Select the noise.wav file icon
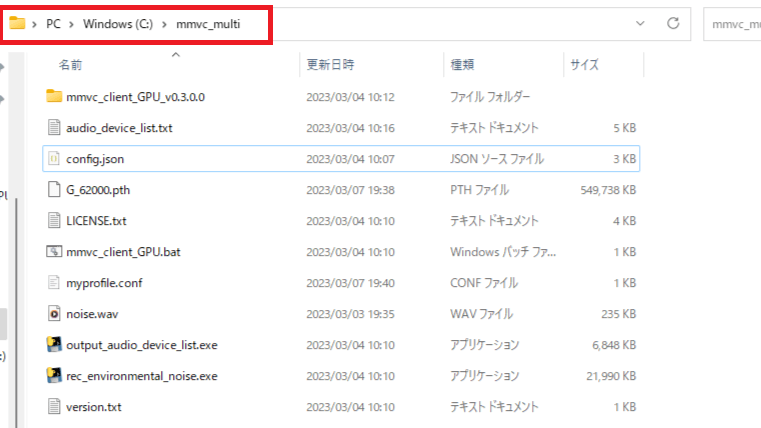Image resolution: width=761 pixels, height=428 pixels. (54, 313)
